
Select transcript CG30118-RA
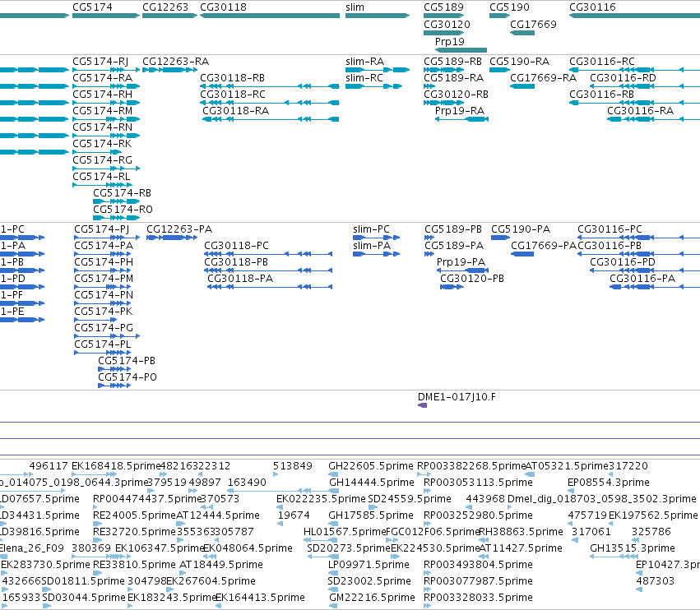click(x=236, y=111)
